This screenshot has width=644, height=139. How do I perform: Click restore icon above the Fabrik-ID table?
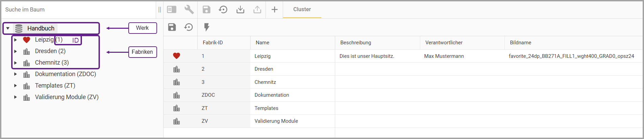coord(189,27)
